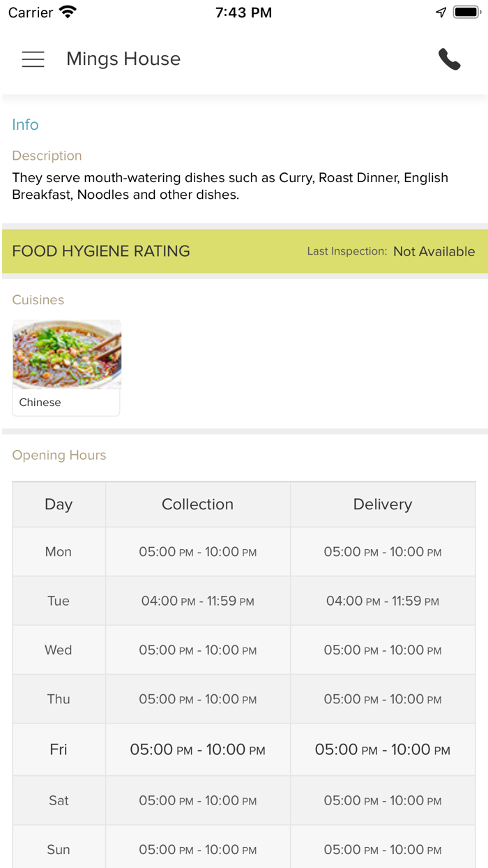Tap Monday's delivery hours cell
Viewport: 488px width, 868px height.
pyautogui.click(x=383, y=552)
